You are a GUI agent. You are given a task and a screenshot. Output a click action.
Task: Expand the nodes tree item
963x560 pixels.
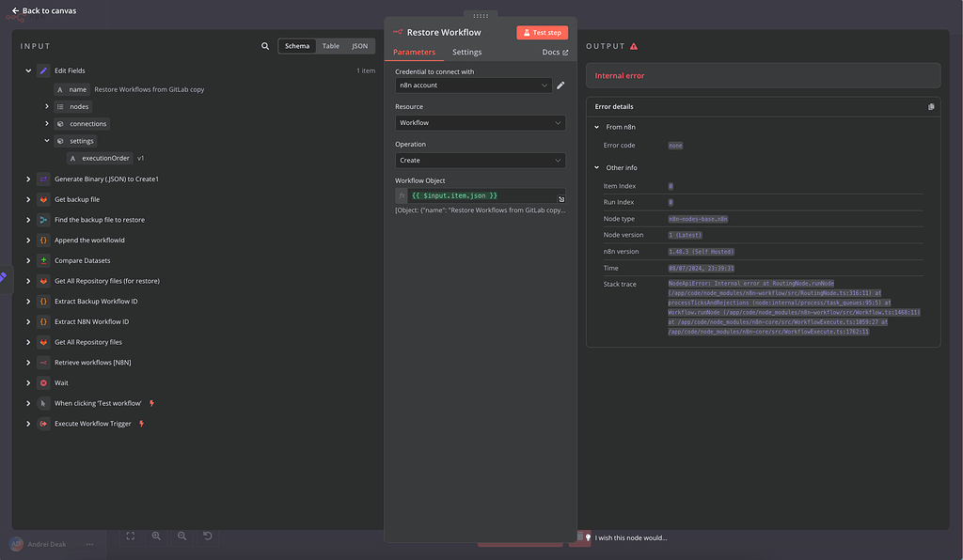47,107
